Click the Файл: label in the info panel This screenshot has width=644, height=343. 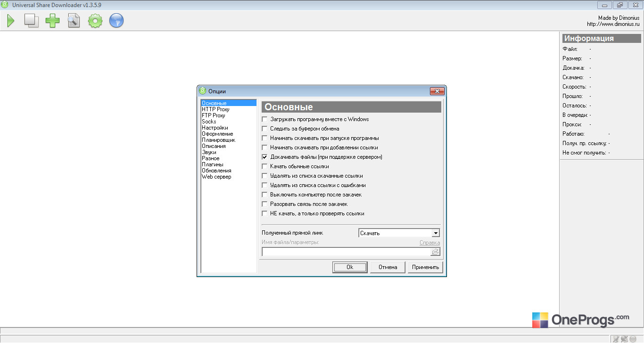570,49
